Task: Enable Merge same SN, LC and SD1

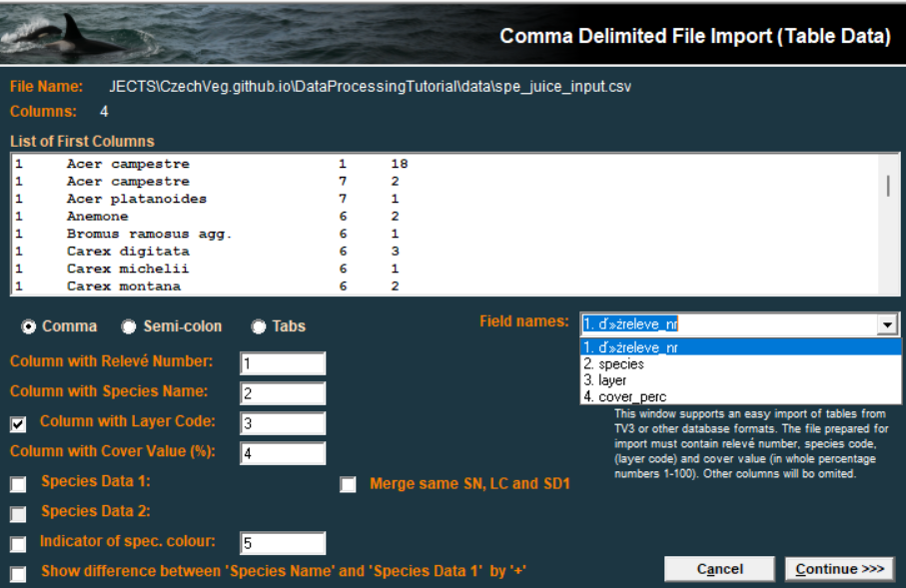Action: [348, 485]
